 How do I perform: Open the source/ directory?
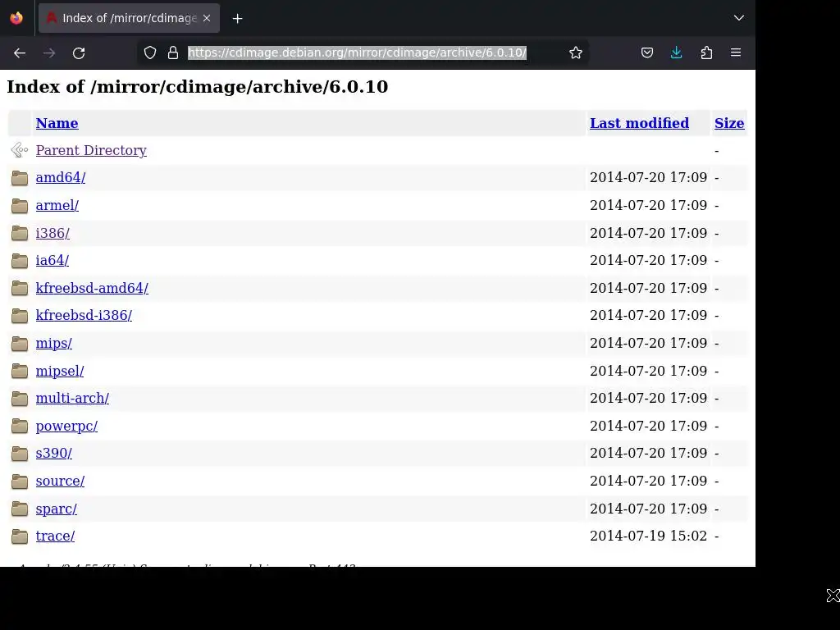pyautogui.click(x=60, y=481)
